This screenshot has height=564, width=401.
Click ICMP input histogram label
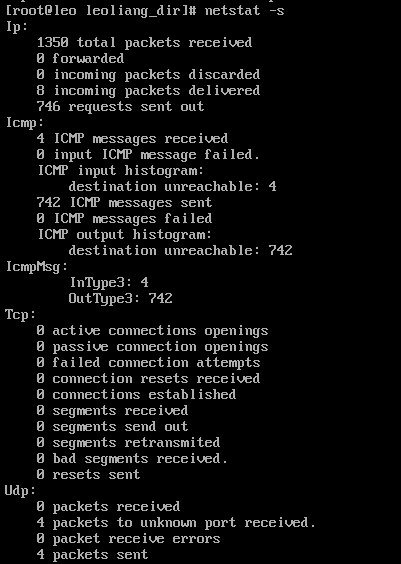[121, 170]
